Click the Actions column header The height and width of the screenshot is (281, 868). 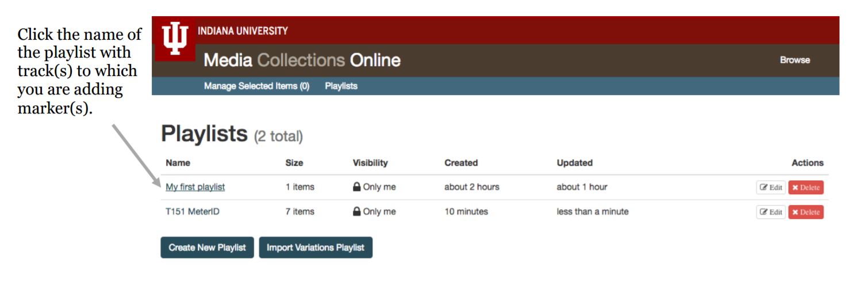[x=808, y=163]
